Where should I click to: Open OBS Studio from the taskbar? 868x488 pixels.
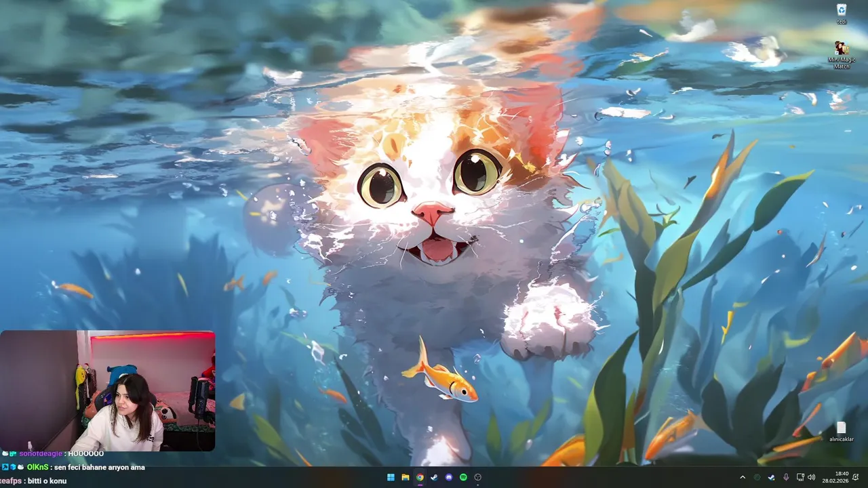pyautogui.click(x=478, y=477)
